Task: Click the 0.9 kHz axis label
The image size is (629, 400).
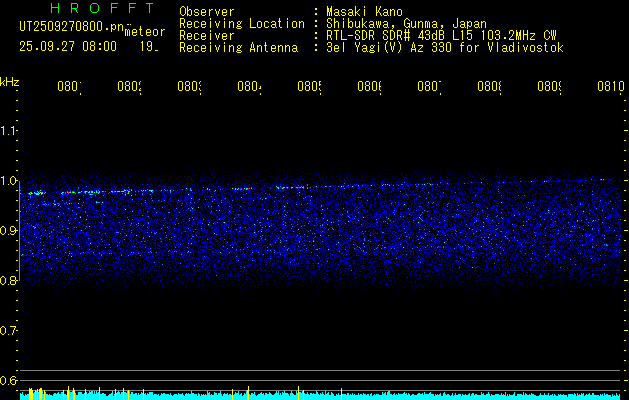Action: point(9,231)
